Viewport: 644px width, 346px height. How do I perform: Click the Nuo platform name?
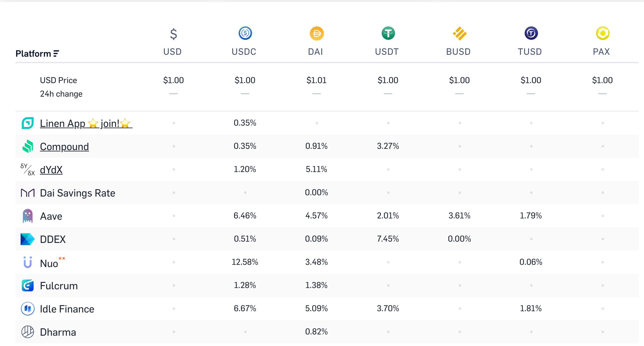pos(49,264)
